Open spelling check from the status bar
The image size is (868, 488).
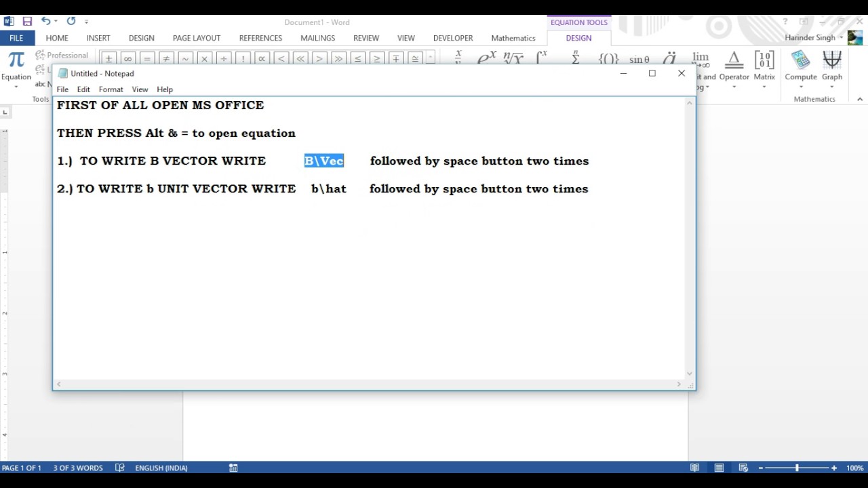click(x=119, y=468)
